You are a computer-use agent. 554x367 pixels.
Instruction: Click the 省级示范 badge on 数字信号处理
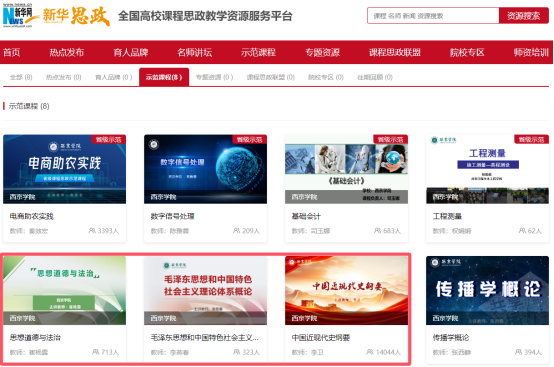(x=249, y=140)
